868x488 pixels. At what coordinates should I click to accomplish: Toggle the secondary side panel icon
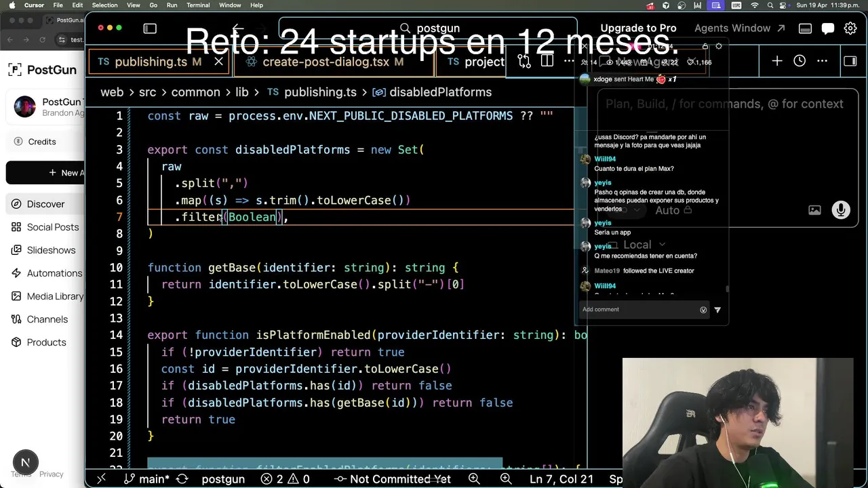click(850, 61)
